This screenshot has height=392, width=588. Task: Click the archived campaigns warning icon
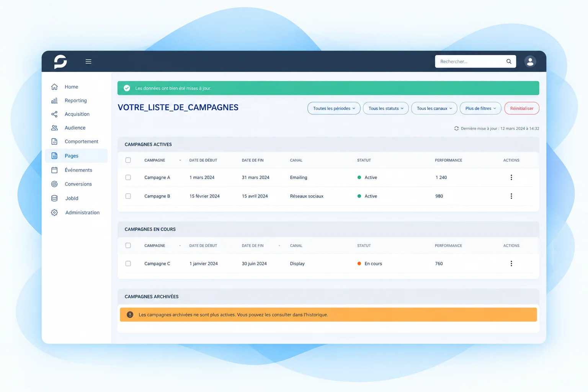coord(130,315)
